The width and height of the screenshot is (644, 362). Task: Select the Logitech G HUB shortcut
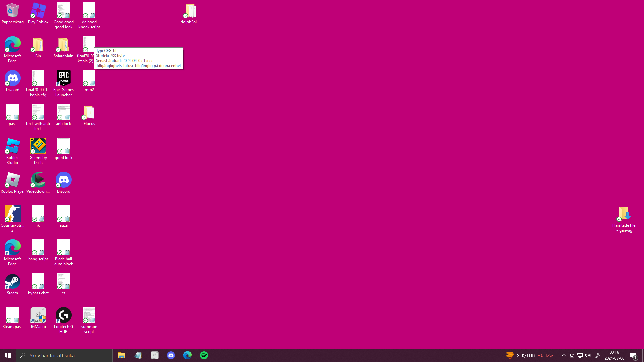[63, 321]
